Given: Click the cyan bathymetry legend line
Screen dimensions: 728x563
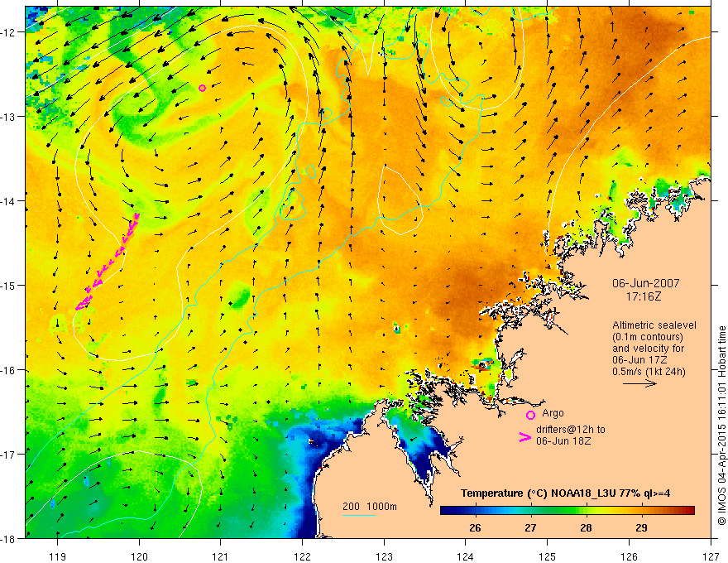Looking at the screenshot, I should coord(359,515).
